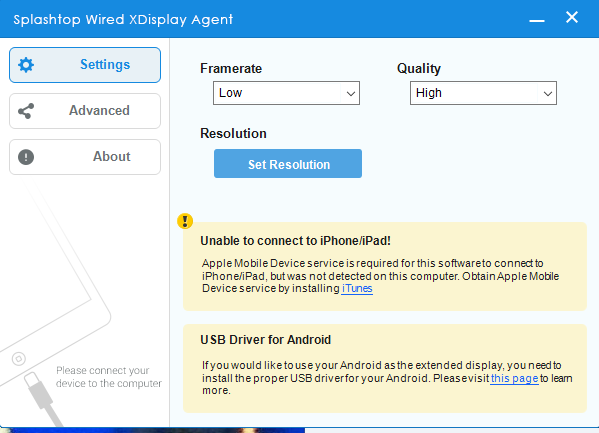Click the 'USB Driver for Android' heading

pyautogui.click(x=266, y=340)
